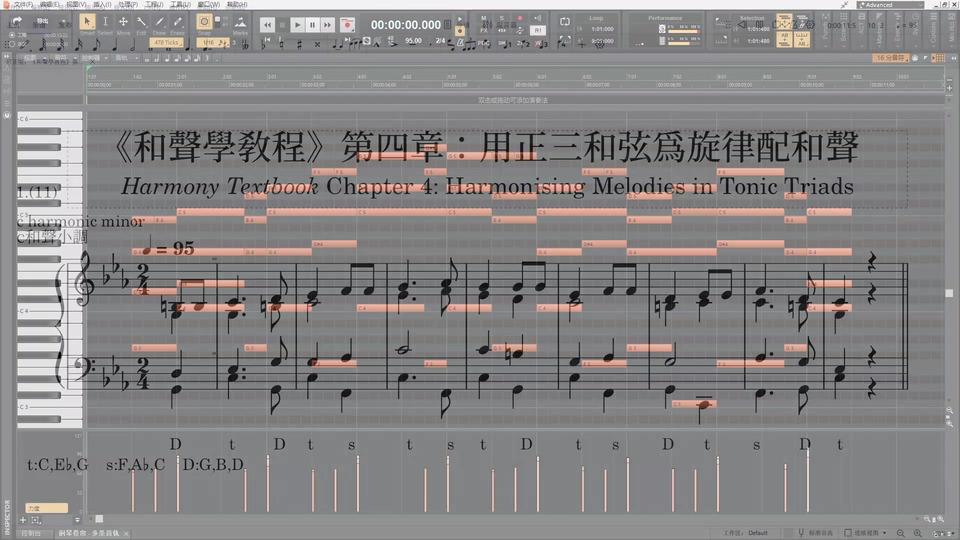Click the 478 Ticks duration field
This screenshot has height=540, width=960.
pyautogui.click(x=166, y=43)
